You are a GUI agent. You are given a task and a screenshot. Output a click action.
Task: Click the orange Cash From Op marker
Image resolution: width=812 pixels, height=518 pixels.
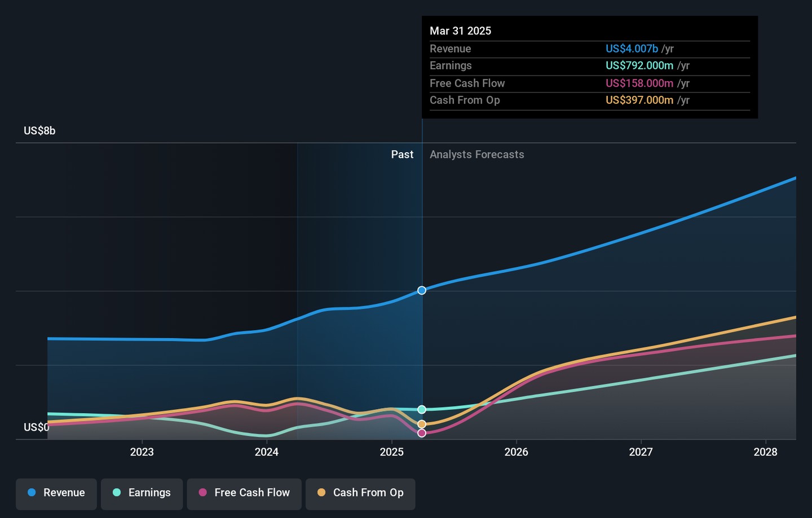coord(422,424)
